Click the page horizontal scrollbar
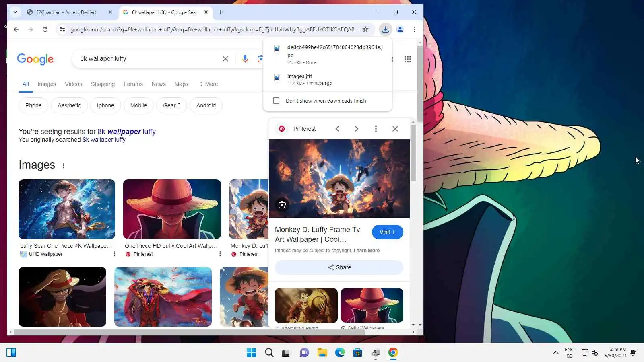The image size is (644, 362). click(x=189, y=332)
